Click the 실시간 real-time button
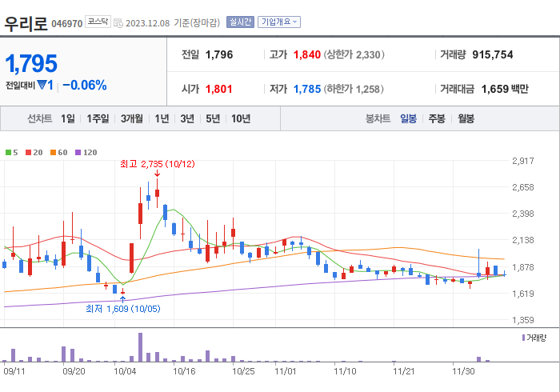 (240, 22)
